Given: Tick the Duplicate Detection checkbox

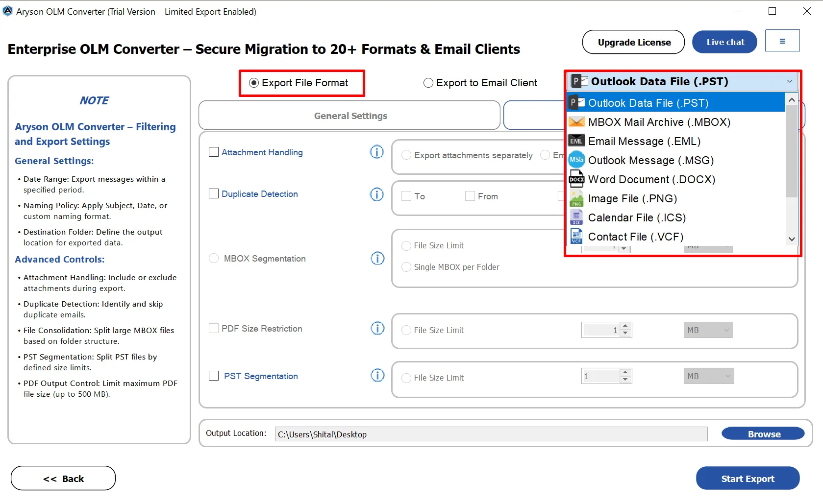Looking at the screenshot, I should 214,194.
